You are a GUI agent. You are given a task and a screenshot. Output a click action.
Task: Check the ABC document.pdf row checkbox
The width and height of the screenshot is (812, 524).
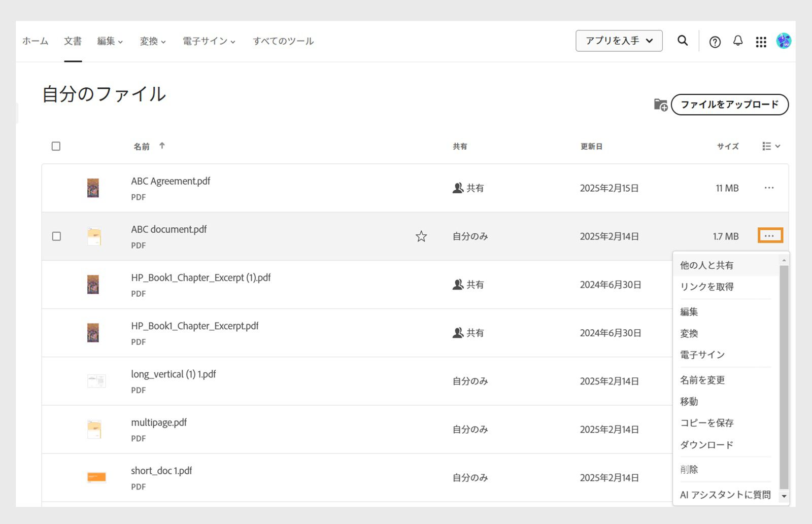(x=56, y=236)
